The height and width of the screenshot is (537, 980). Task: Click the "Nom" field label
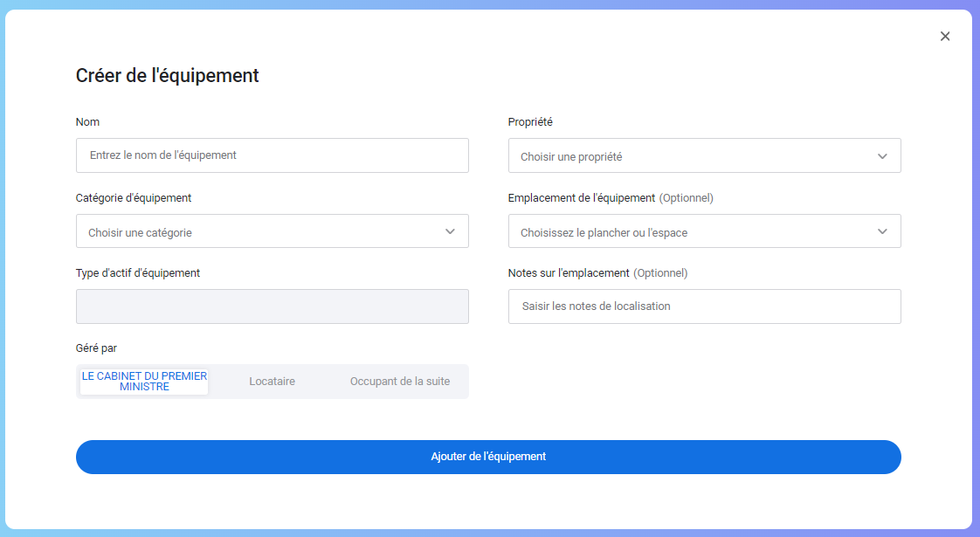pyautogui.click(x=87, y=122)
